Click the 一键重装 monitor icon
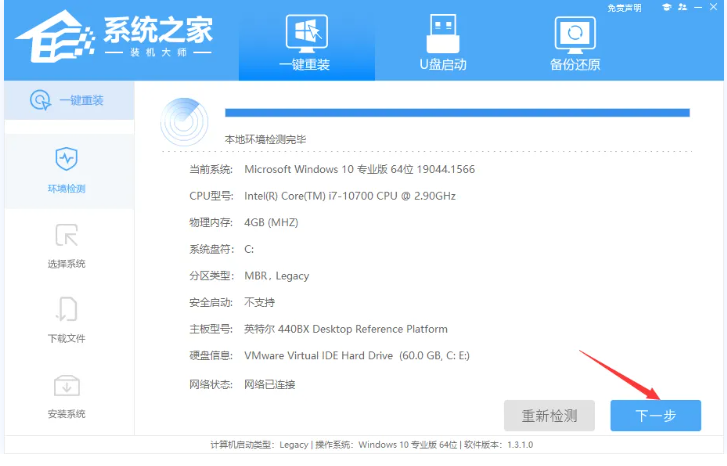The height and width of the screenshot is (466, 727). pos(306,33)
